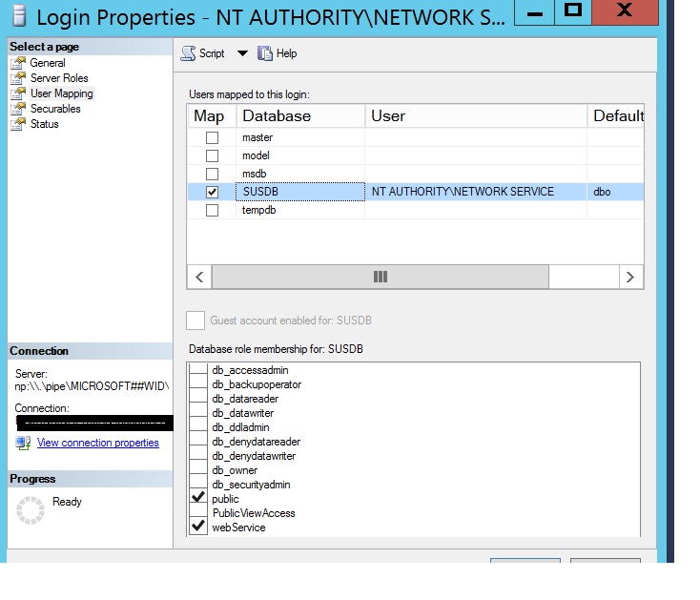700x600 pixels.
Task: Toggle the db_accessadmin role checkbox
Action: [198, 370]
